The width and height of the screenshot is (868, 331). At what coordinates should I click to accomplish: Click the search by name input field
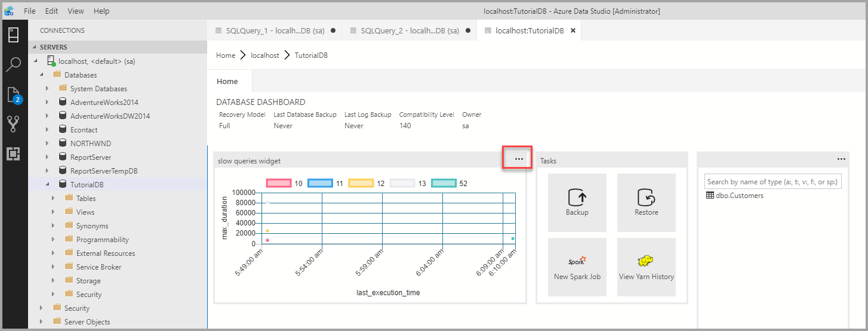pyautogui.click(x=772, y=182)
